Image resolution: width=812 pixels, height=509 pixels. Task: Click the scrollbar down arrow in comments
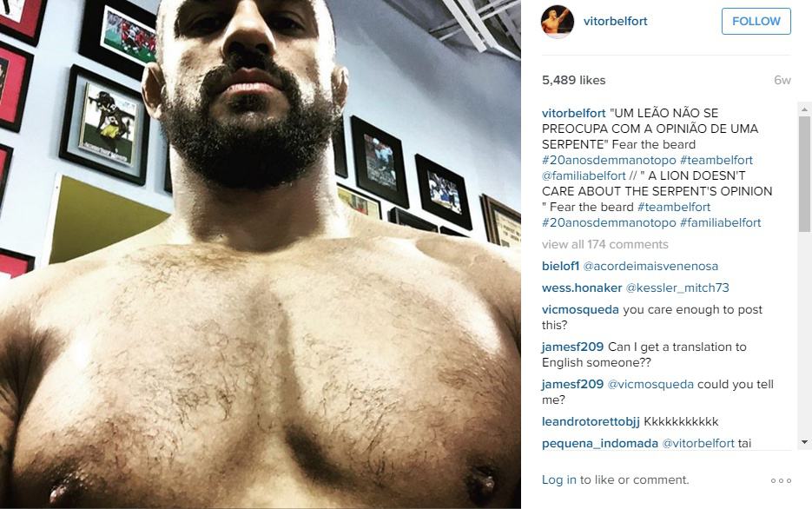pyautogui.click(x=804, y=442)
